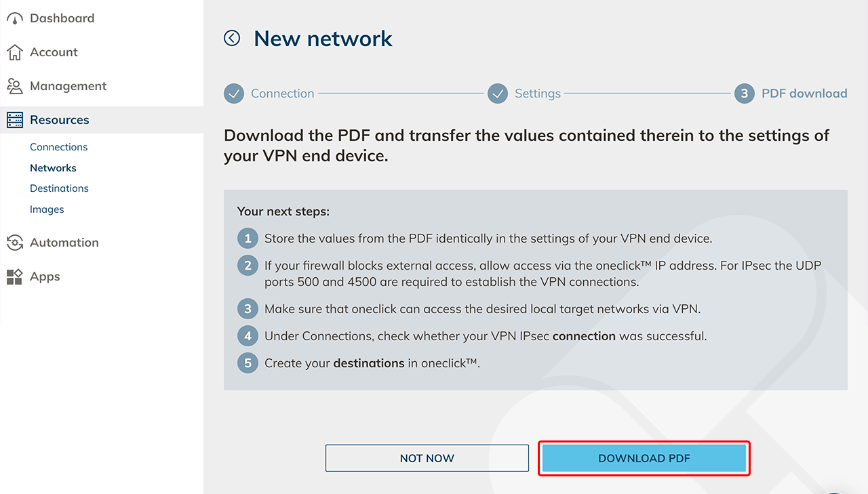Click the Dashboard gauge icon

tap(14, 18)
